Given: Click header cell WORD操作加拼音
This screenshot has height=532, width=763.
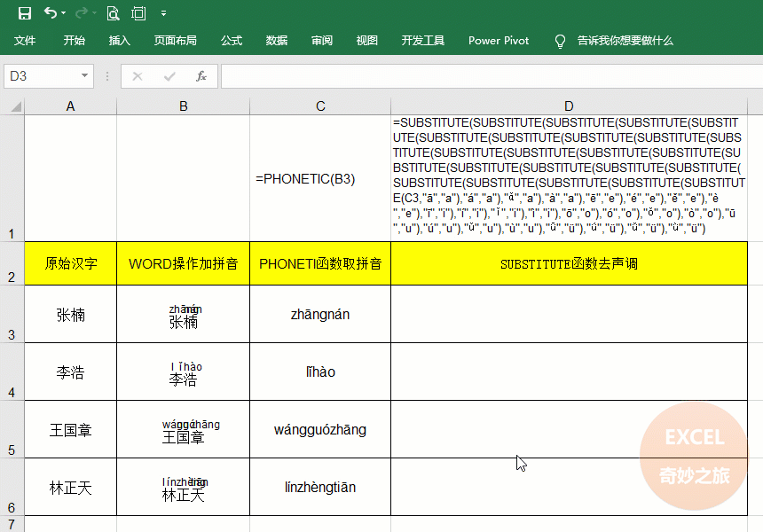Looking at the screenshot, I should 183,263.
